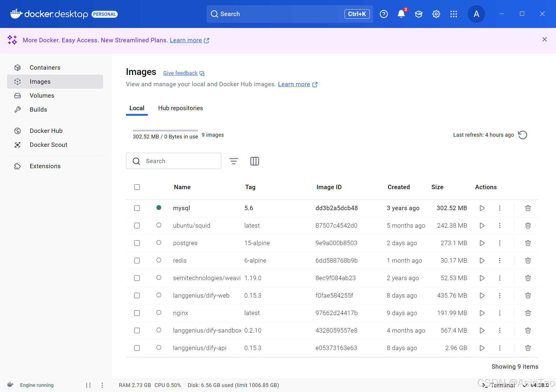Open the Terminal in status bar

(x=499, y=385)
